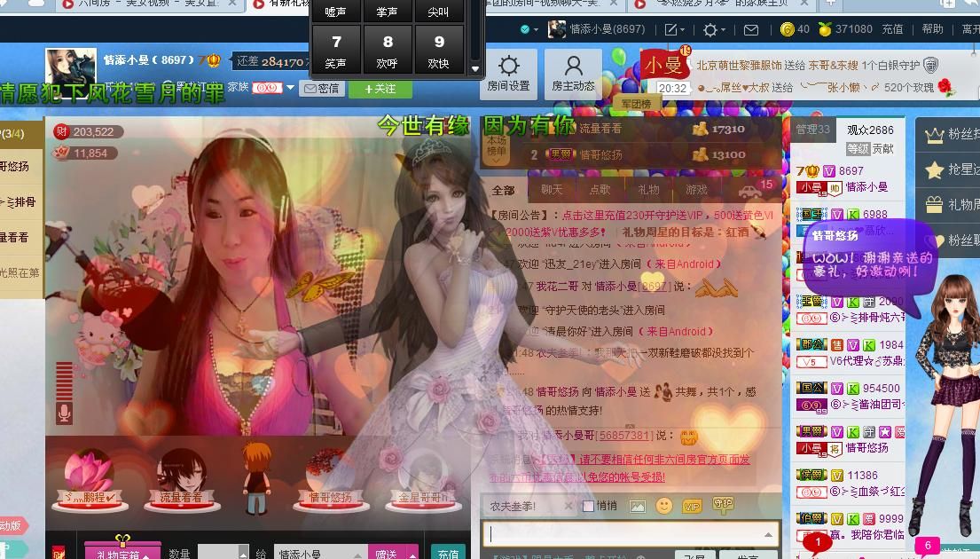This screenshot has height=559, width=980.
Task: Expand the 家族 family badge dropdown arrow
Action: [290, 88]
